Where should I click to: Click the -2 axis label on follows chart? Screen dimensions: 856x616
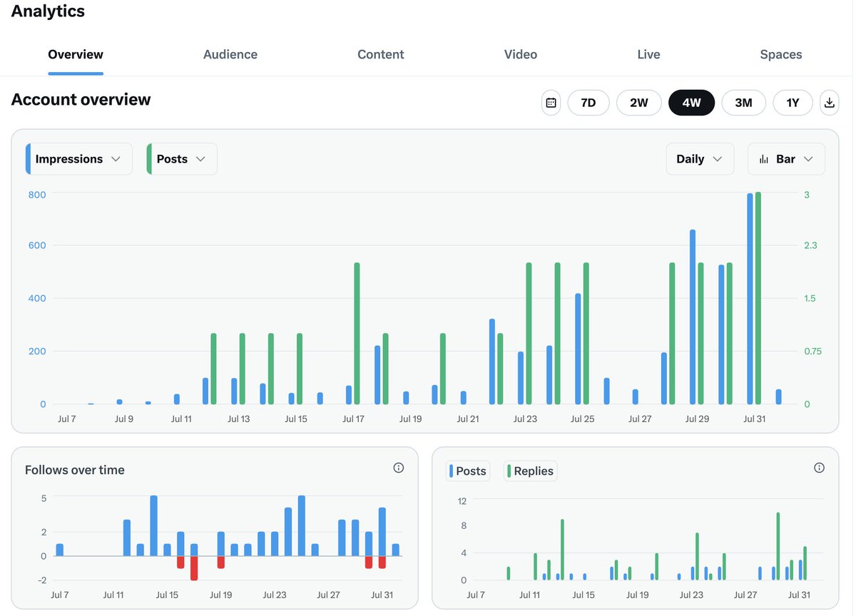tap(42, 580)
